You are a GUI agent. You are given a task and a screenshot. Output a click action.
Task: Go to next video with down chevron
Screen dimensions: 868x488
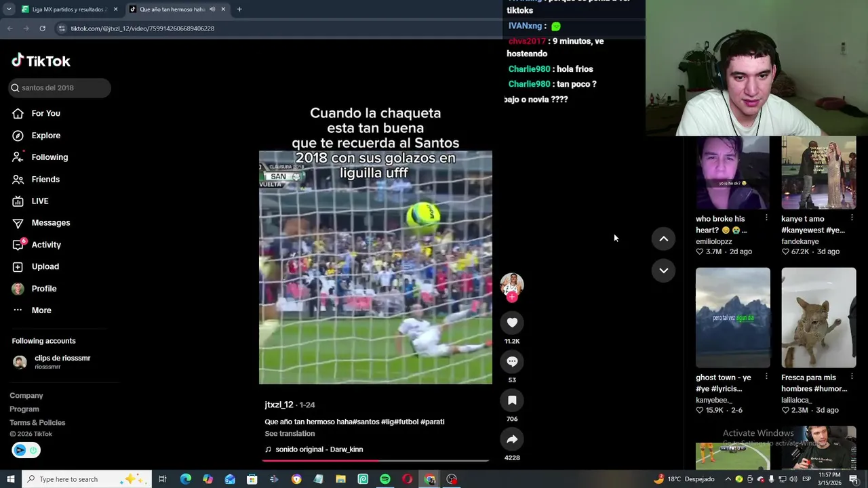point(663,270)
